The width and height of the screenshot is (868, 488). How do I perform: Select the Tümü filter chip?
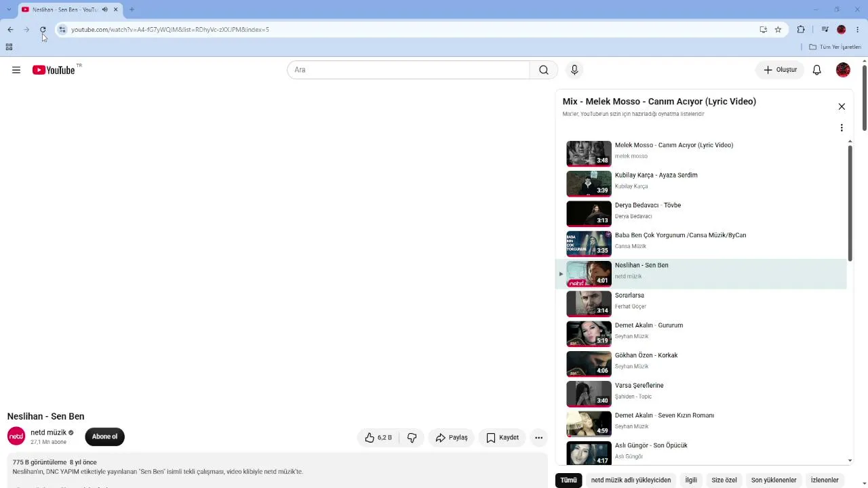(569, 480)
